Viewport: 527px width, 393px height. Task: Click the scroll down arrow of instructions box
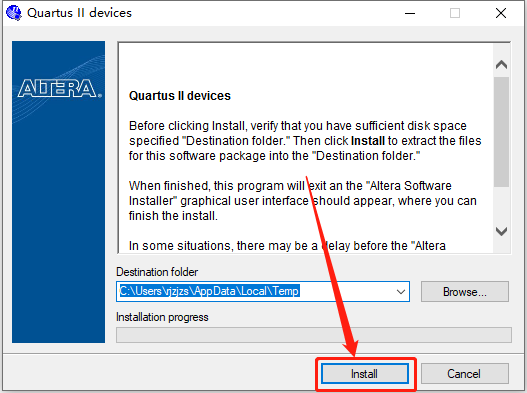coord(501,231)
